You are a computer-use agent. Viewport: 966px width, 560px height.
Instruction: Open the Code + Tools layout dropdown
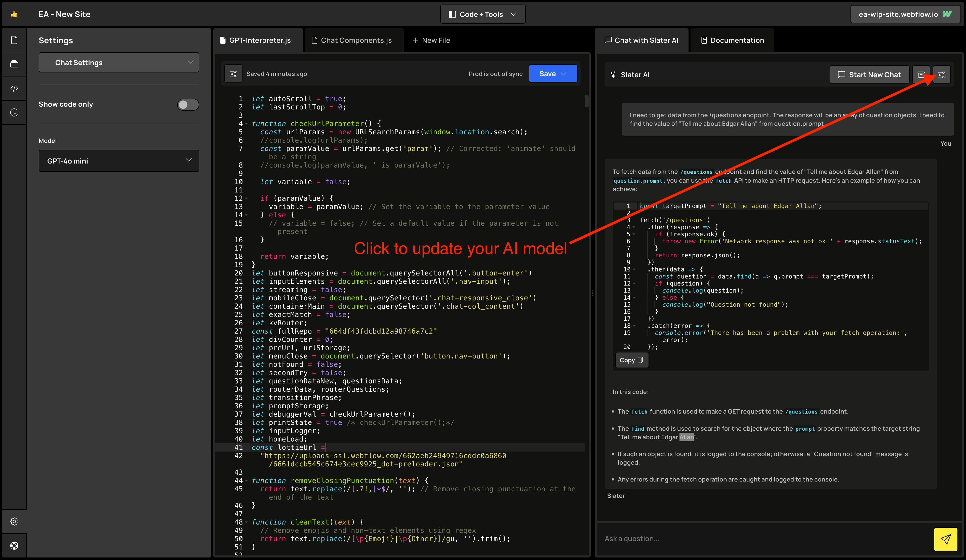[482, 14]
